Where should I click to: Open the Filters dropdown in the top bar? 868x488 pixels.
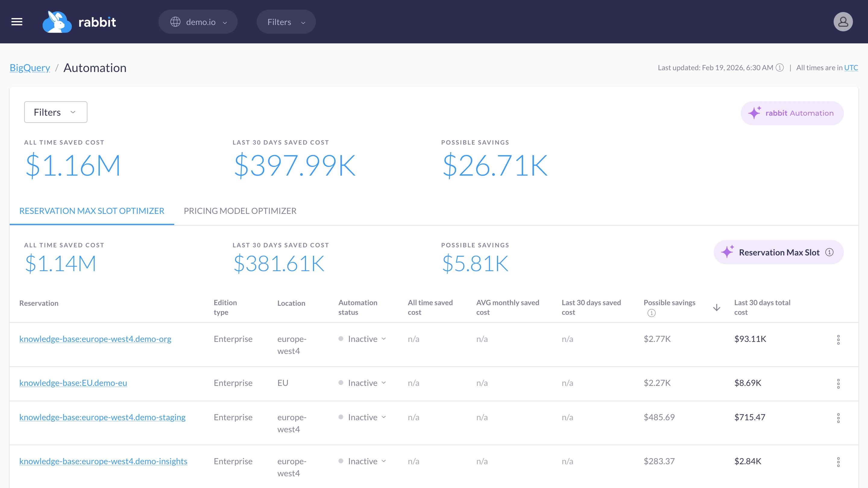(x=286, y=22)
